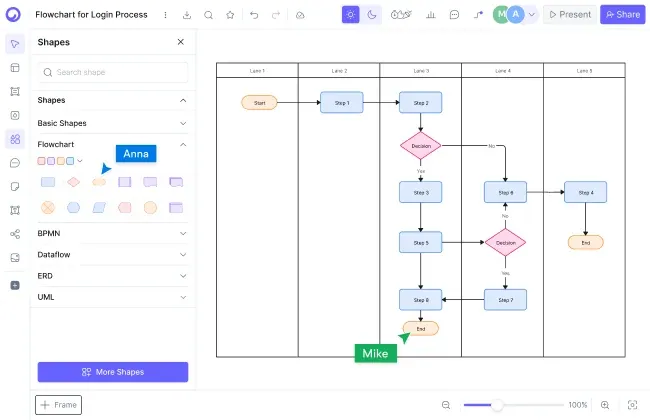Open the mind map nodes tool in sidebar
The width and height of the screenshot is (650, 420).
(x=15, y=234)
